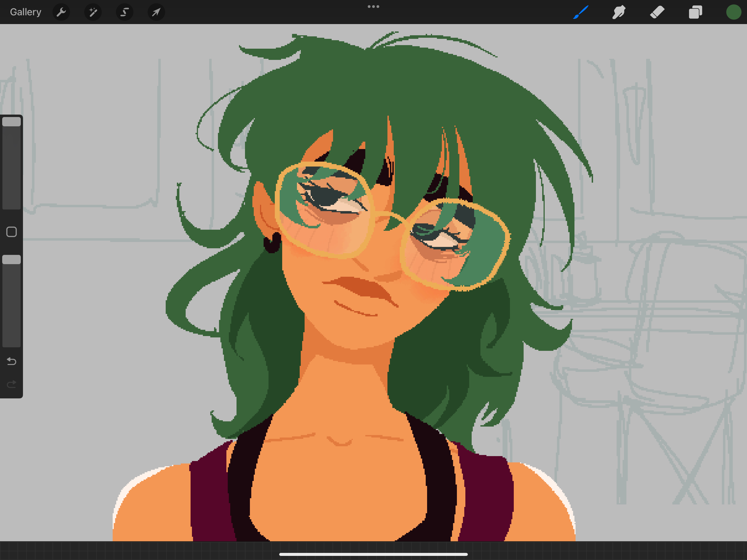Tap the three dots at top center
Screen dimensions: 747x560
click(373, 6)
